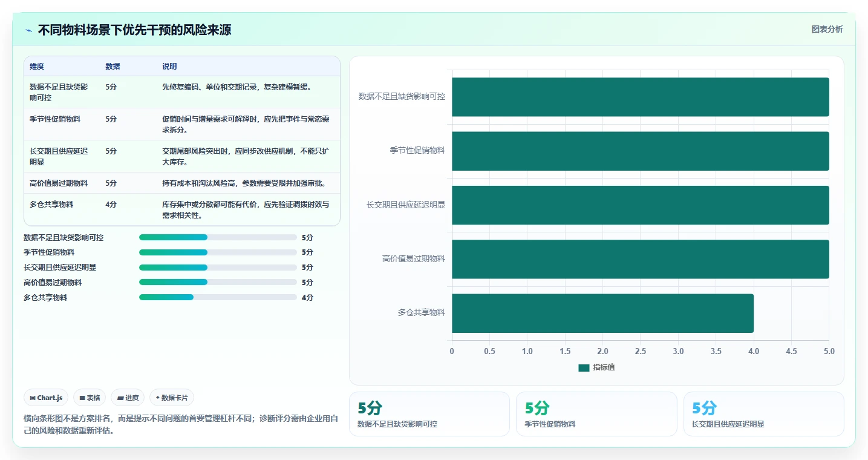Click the chart bar for 季节性促销物料
The width and height of the screenshot is (868, 460).
pos(640,151)
